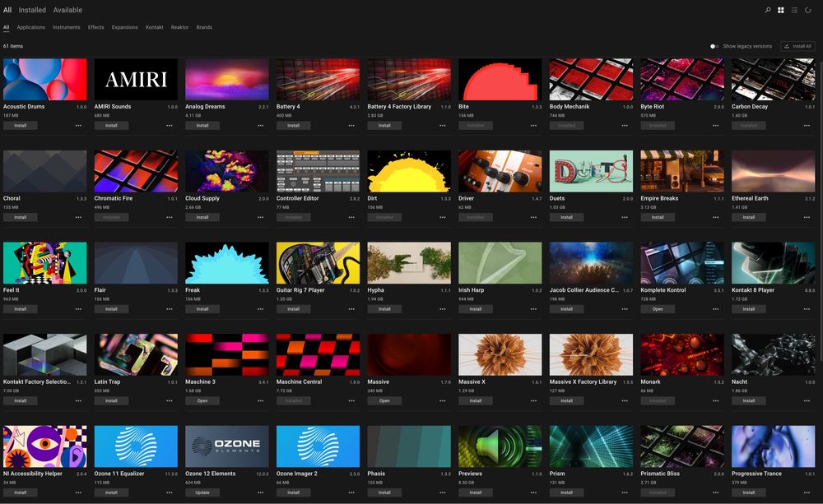Click Update under Ozone 12 Elements

click(202, 493)
